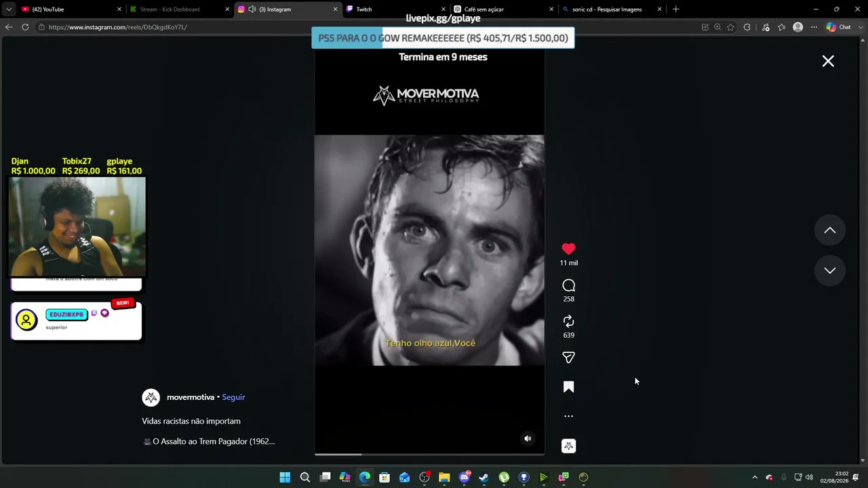Image resolution: width=868 pixels, height=488 pixels.
Task: Open the reel's three-dot more options
Action: pyautogui.click(x=568, y=416)
